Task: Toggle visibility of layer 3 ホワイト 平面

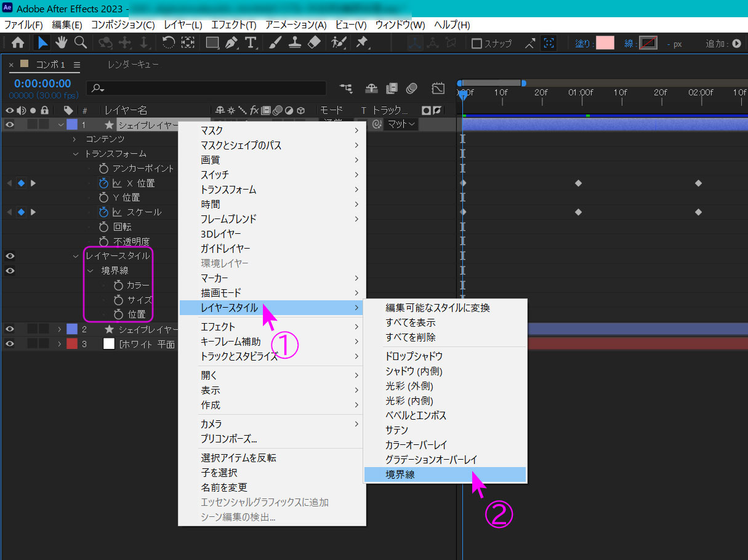Action: pos(10,344)
